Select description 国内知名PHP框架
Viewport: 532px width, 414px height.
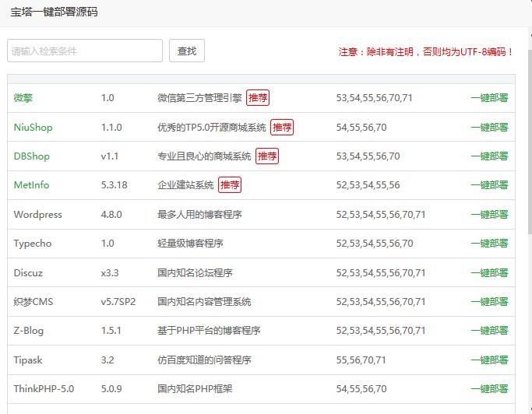pos(195,389)
